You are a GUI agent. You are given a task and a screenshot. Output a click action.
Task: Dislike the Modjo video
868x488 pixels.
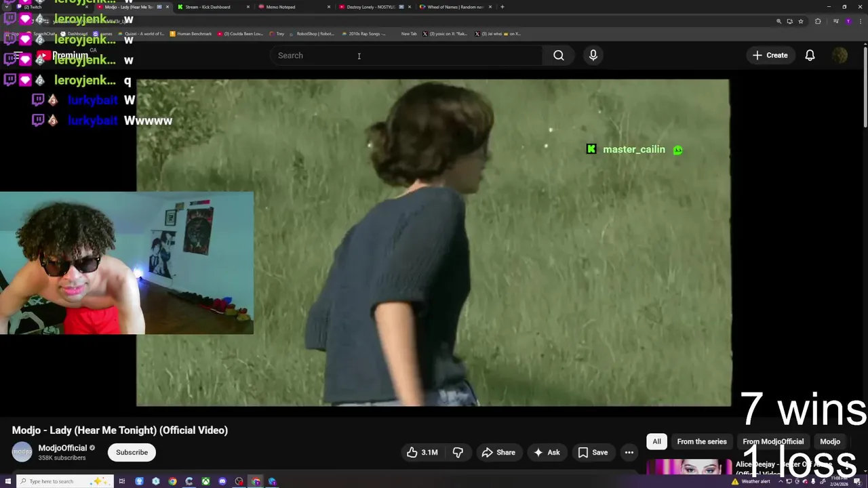click(458, 452)
